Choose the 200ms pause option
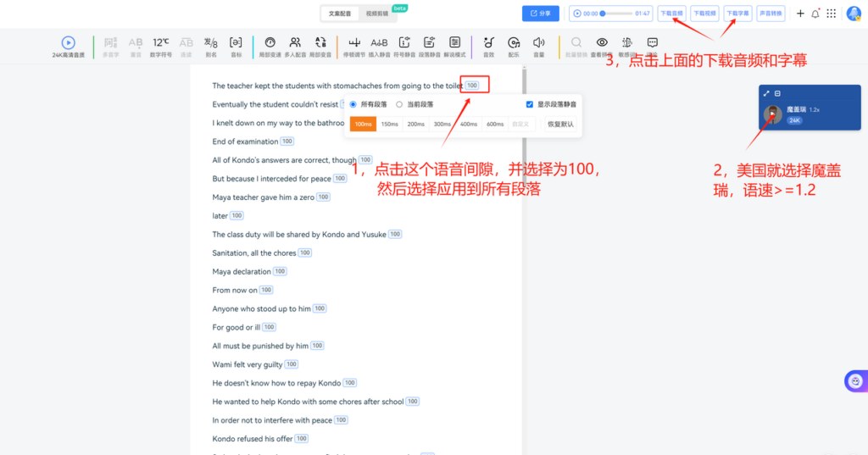Viewport: 868px width, 455px height. coord(416,124)
